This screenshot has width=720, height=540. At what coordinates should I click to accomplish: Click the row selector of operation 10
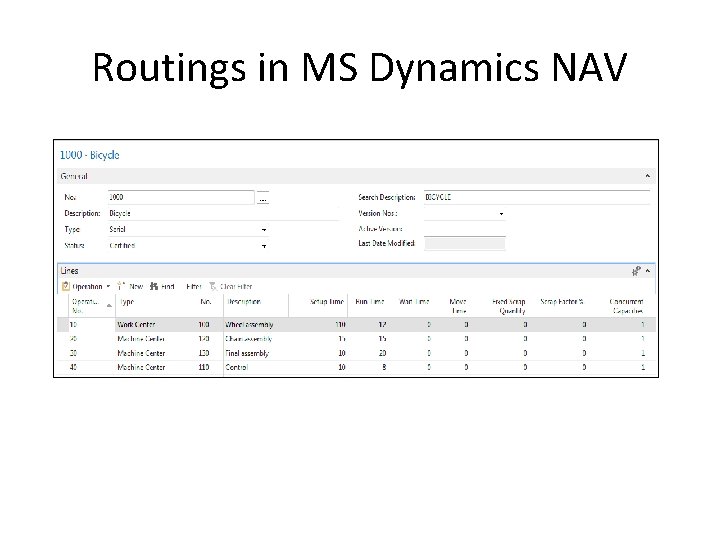[x=63, y=325]
